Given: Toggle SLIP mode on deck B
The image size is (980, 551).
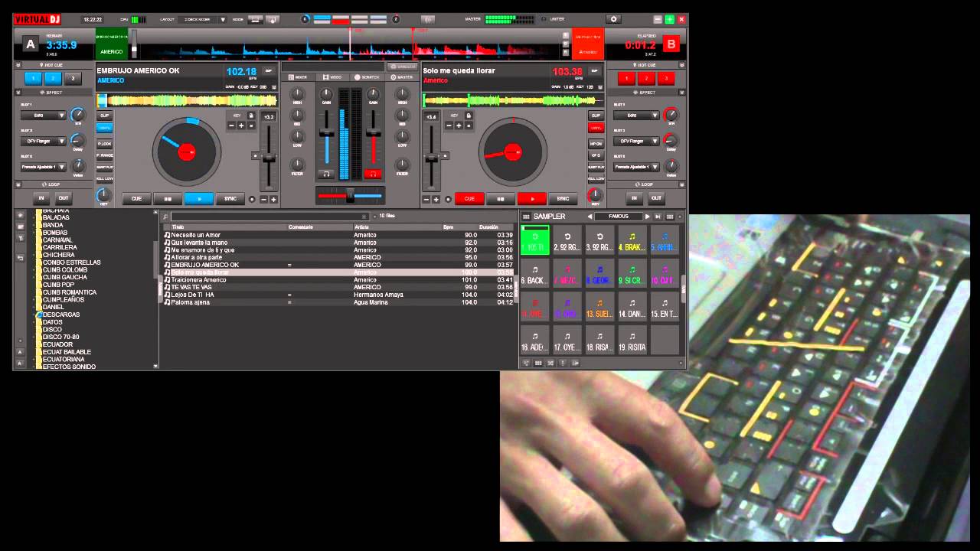Looking at the screenshot, I should point(596,116).
